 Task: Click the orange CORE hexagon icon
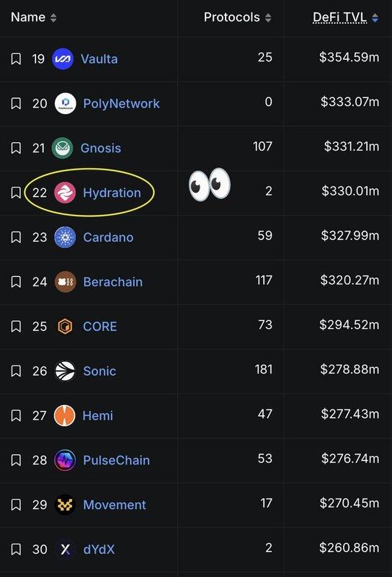click(65, 327)
